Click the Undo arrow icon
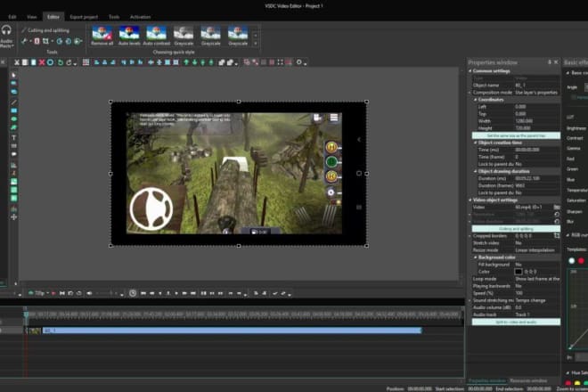The width and height of the screenshot is (588, 392). pyautogui.click(x=60, y=62)
